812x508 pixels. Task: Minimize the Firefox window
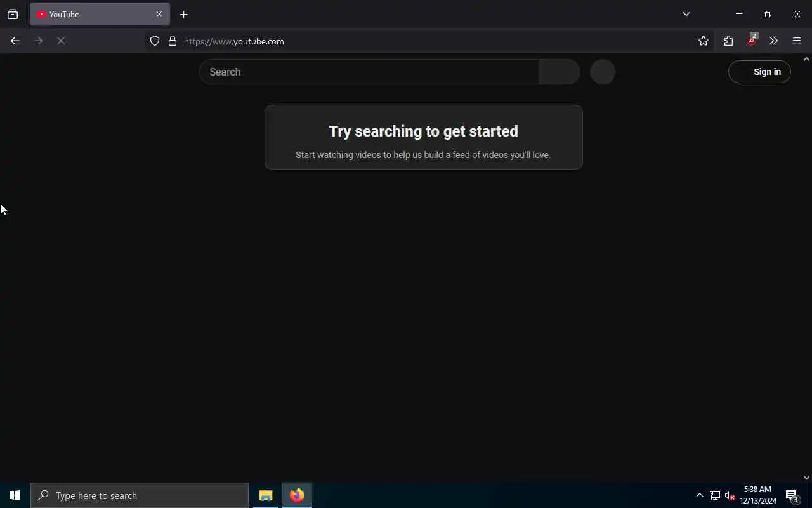[739, 14]
